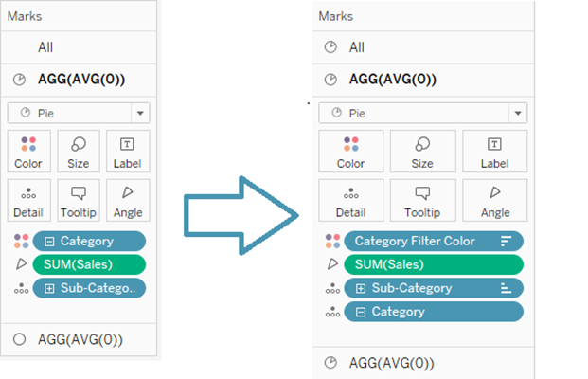
Task: Select the bottom AGG(AVG(0)) tab on left
Action: point(80,338)
